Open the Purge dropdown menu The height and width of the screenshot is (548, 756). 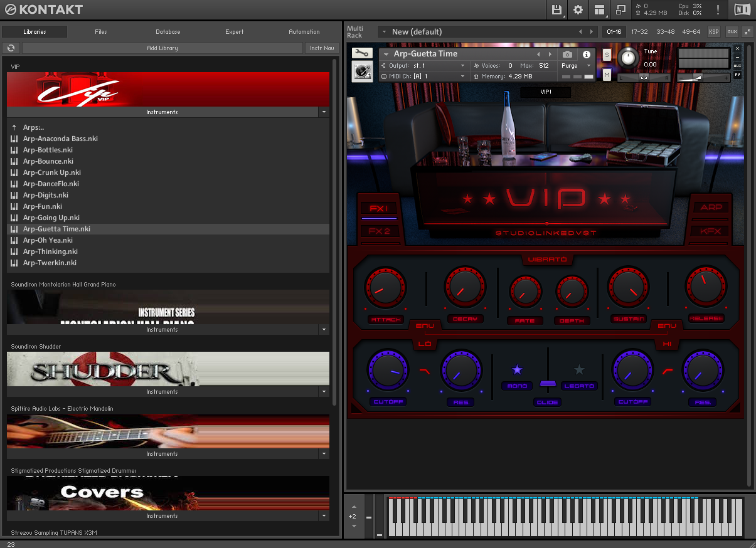(x=577, y=66)
